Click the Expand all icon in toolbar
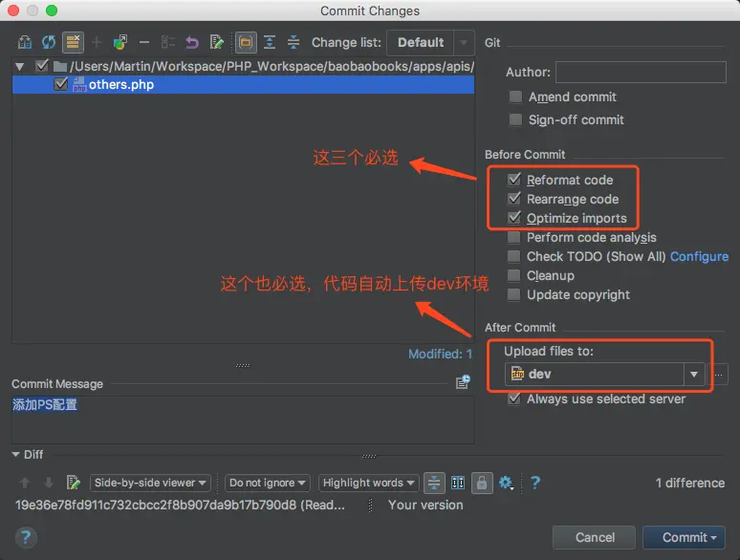The image size is (740, 560). pos(270,42)
